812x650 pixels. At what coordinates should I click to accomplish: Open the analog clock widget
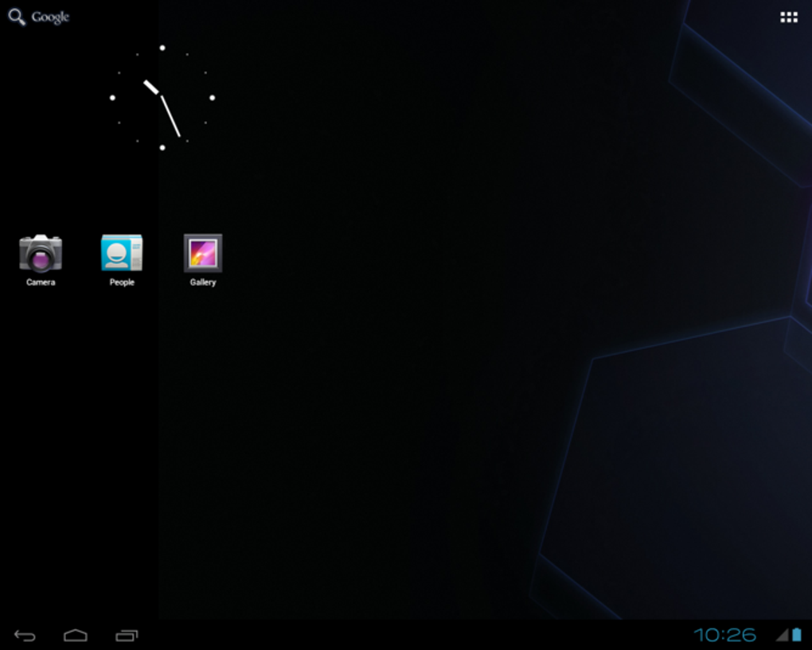(x=162, y=97)
